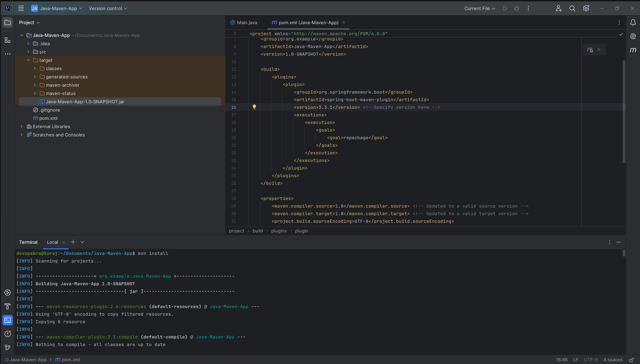This screenshot has width=640, height=364.
Task: Open the IntelliJ logo icon
Action: [8, 8]
